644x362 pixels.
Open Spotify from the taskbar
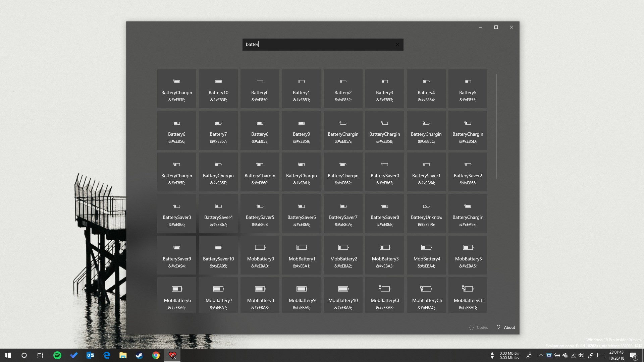(57, 355)
